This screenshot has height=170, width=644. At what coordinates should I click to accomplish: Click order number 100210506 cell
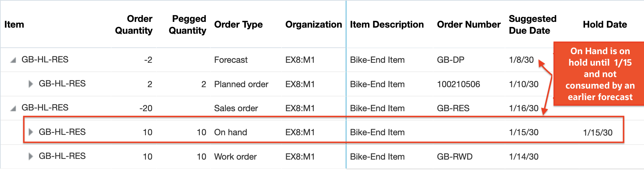pyautogui.click(x=459, y=84)
